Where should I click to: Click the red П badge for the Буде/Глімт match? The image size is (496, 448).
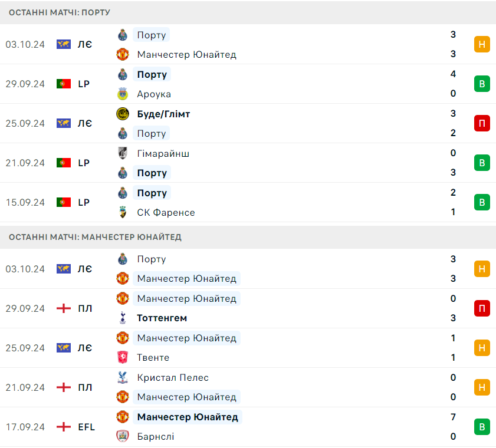pyautogui.click(x=482, y=123)
